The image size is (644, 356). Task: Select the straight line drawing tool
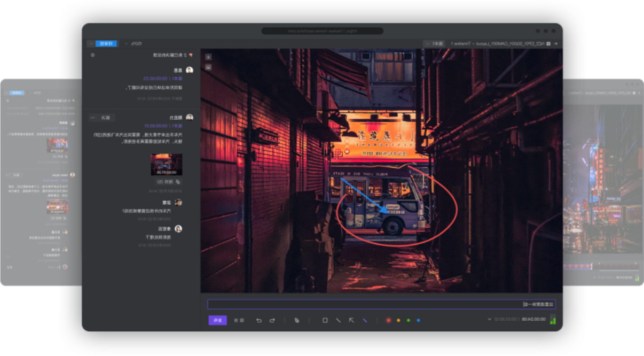338,320
